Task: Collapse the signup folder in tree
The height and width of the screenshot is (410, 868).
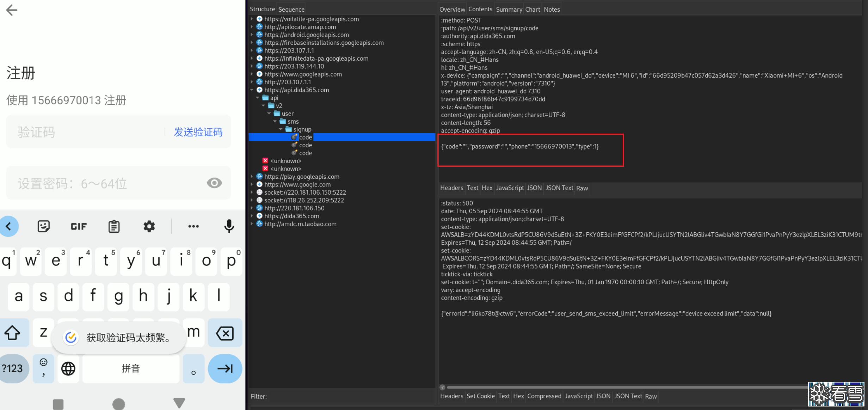Action: coord(281,129)
